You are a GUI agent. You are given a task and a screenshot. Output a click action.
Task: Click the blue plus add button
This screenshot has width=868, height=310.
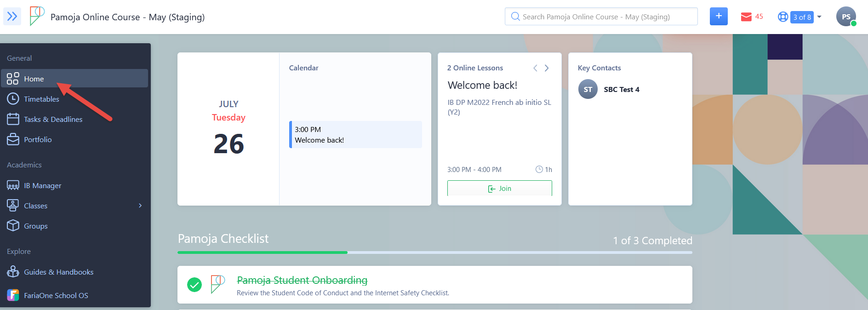(719, 17)
